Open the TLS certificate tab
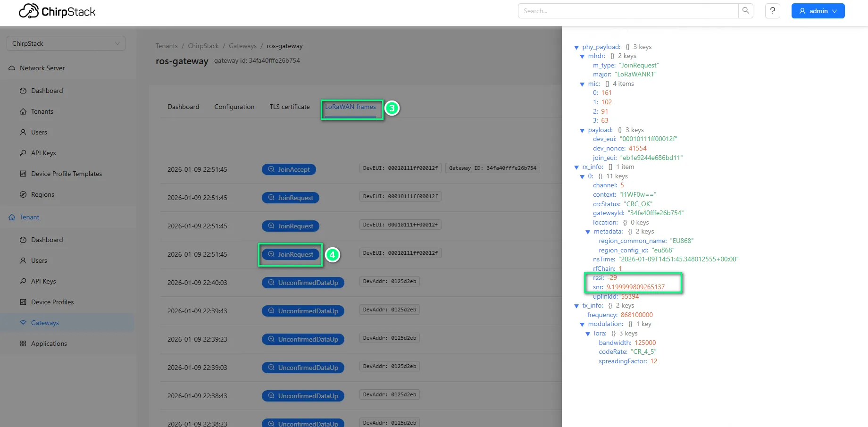Image resolution: width=868 pixels, height=427 pixels. tap(289, 107)
